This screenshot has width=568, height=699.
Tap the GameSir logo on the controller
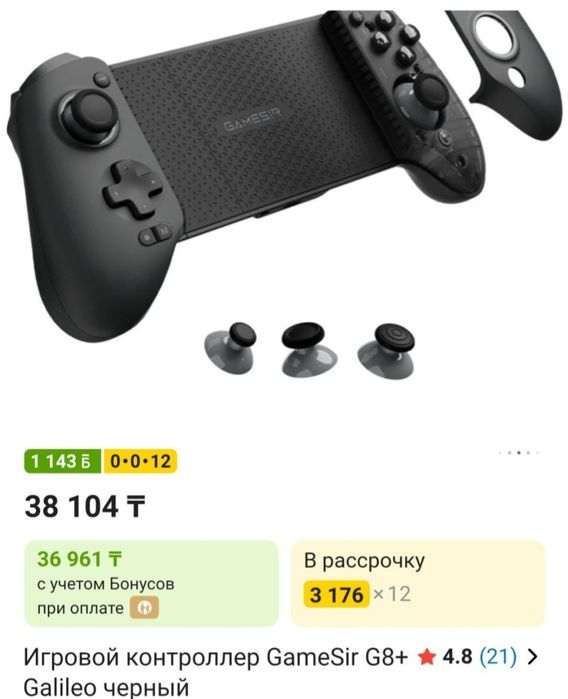(x=252, y=119)
